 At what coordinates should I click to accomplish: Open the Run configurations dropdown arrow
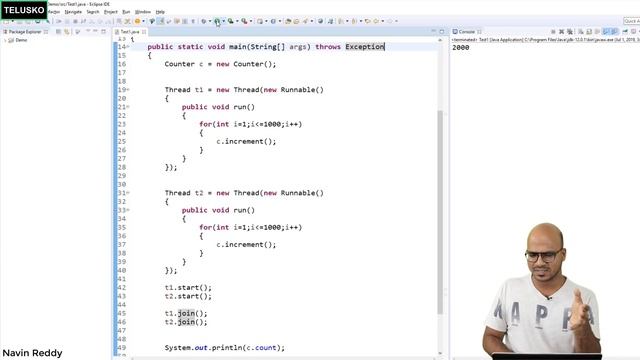tap(223, 21)
